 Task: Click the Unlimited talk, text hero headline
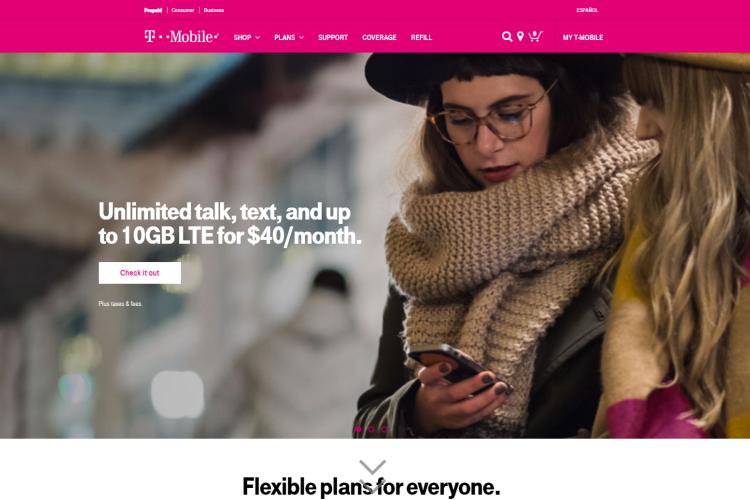[x=230, y=224]
